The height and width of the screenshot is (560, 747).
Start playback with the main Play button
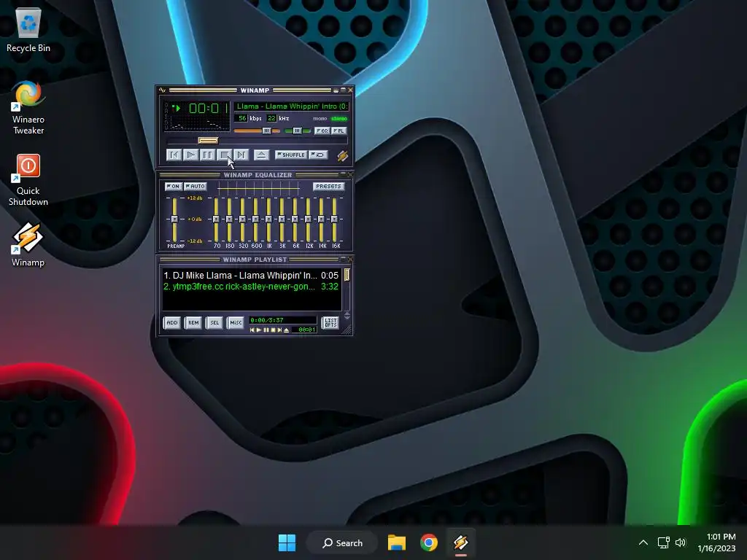pos(190,155)
